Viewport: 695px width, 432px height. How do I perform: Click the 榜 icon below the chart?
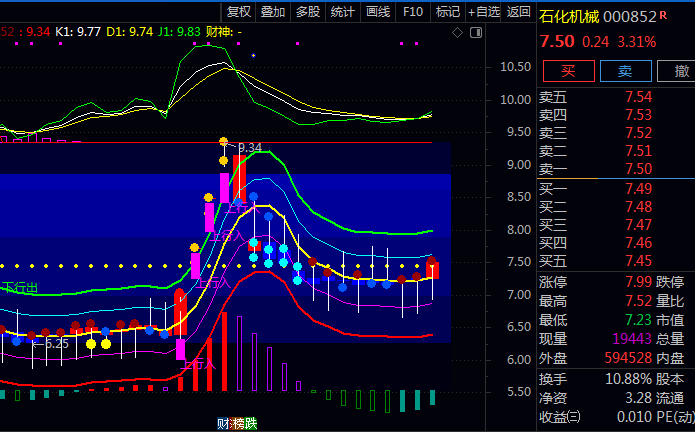(x=237, y=423)
